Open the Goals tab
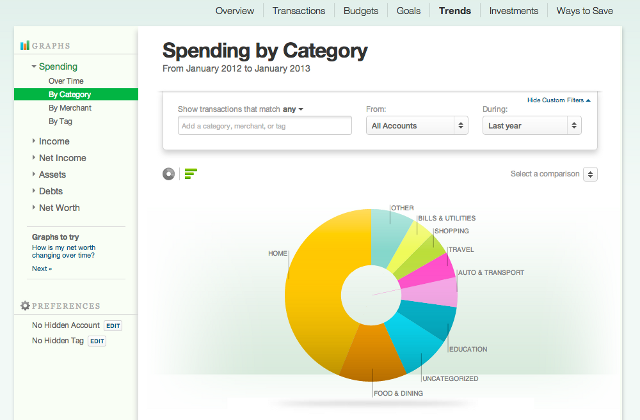 tap(409, 11)
